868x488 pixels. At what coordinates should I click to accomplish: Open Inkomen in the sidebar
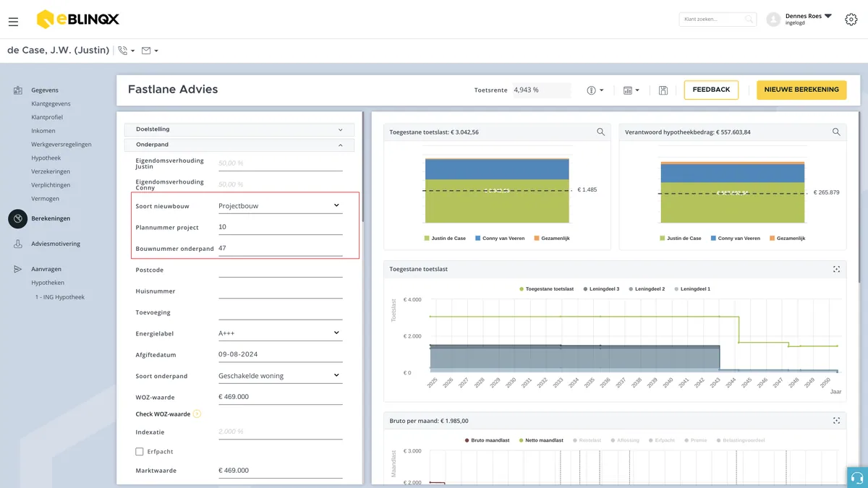point(43,131)
